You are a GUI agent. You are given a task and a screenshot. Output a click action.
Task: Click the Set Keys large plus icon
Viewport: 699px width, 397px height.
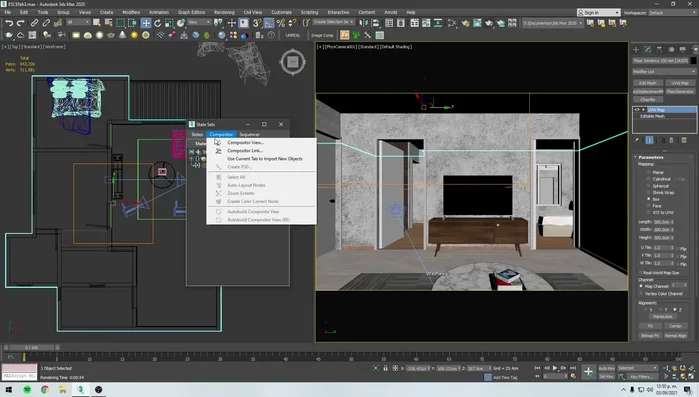(x=588, y=372)
